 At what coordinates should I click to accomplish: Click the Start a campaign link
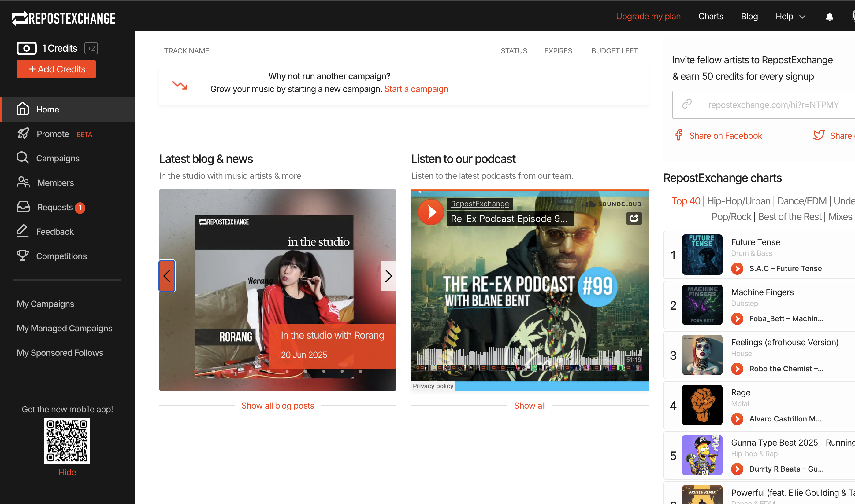pos(416,89)
